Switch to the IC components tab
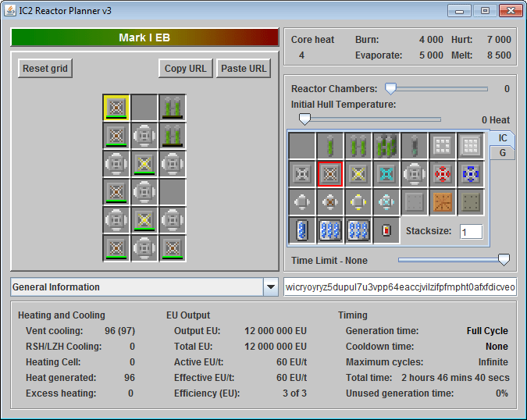Image resolution: width=527 pixels, height=420 pixels. 503,138
